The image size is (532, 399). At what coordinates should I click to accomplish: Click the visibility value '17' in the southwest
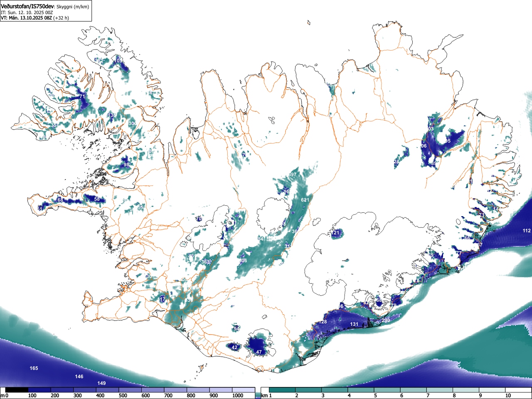(163, 299)
